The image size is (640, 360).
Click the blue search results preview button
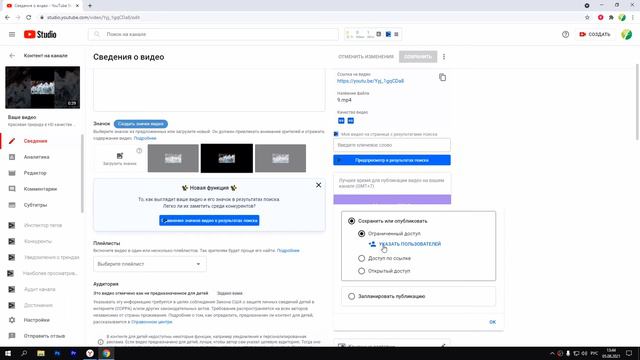[392, 160]
